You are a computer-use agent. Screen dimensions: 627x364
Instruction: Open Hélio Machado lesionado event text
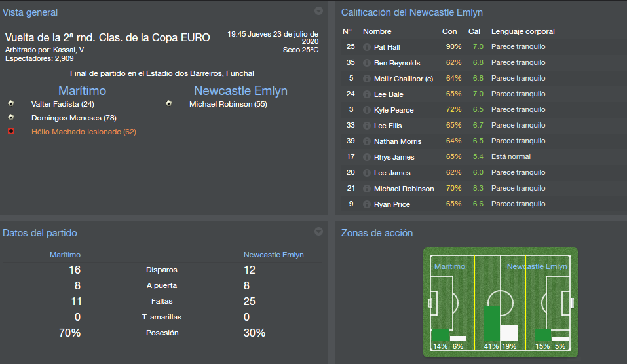84,132
